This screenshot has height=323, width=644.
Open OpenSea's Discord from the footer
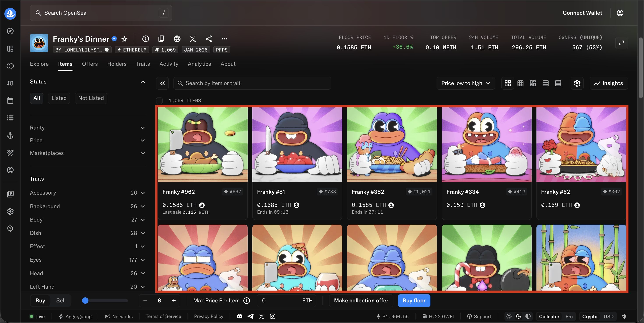tap(239, 316)
